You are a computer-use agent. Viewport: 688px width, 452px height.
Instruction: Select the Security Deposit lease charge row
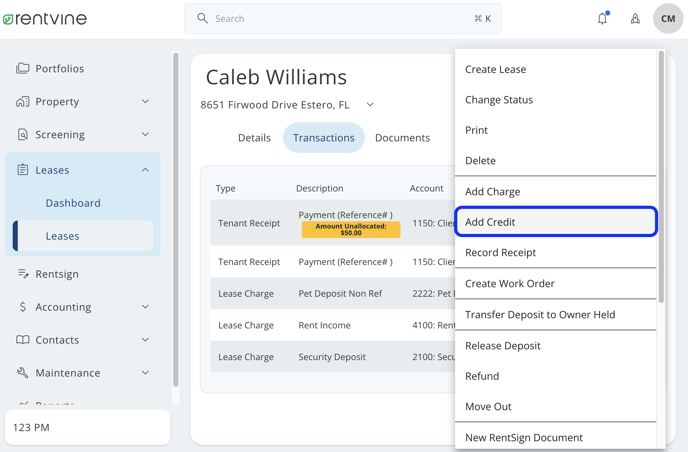(333, 357)
